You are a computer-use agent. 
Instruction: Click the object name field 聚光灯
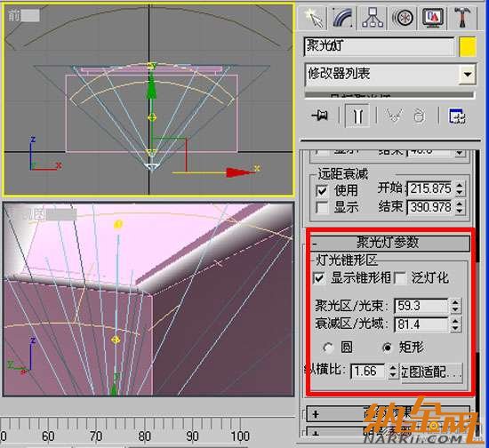379,47
